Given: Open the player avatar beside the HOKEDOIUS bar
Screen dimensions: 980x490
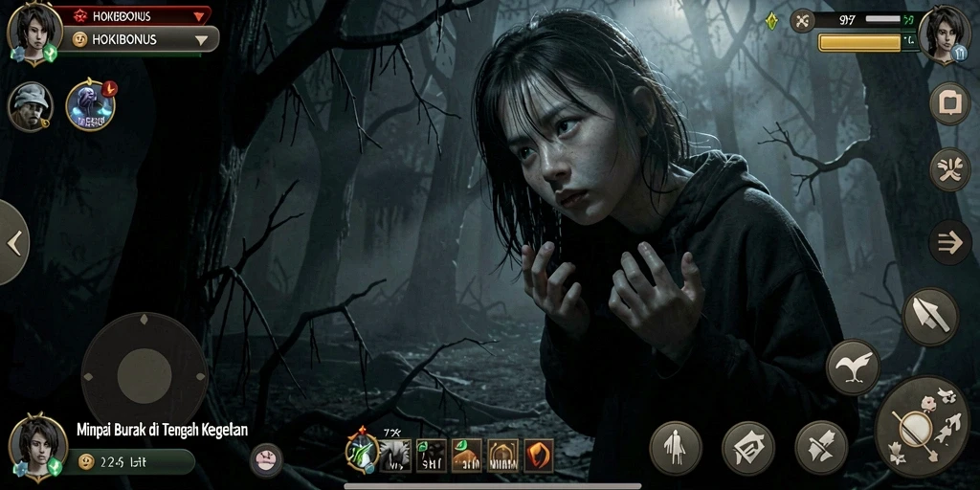Looking at the screenshot, I should tap(34, 32).
